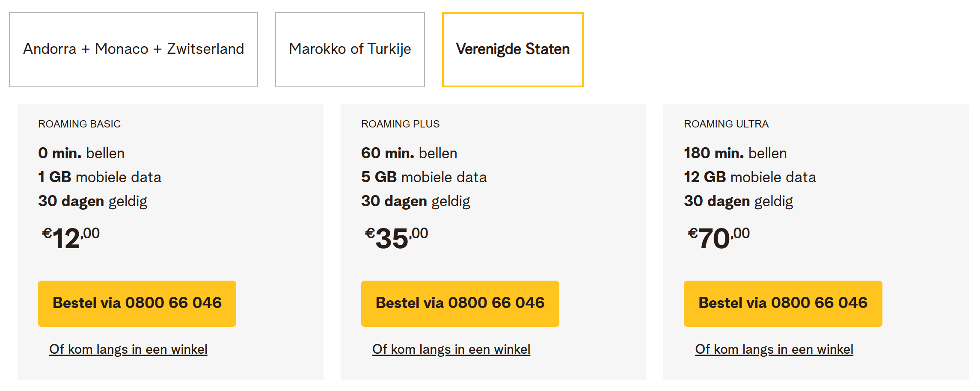Order Roaming Ultra via 0800 66 046
This screenshot has width=980, height=391.
[x=783, y=303]
